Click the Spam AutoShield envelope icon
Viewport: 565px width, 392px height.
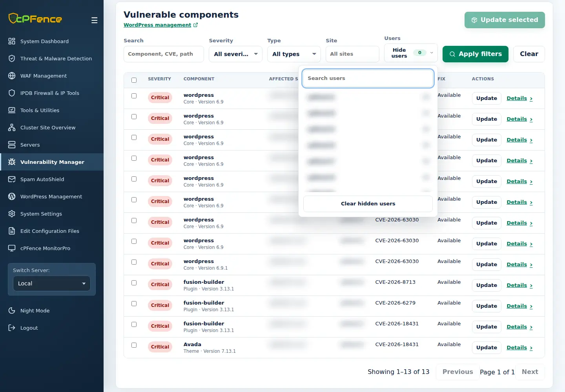12,179
